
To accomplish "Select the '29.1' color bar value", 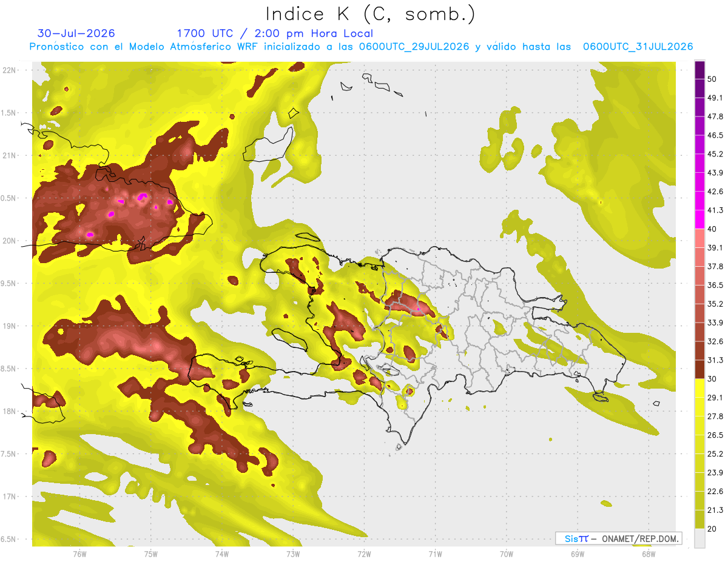I will [715, 398].
